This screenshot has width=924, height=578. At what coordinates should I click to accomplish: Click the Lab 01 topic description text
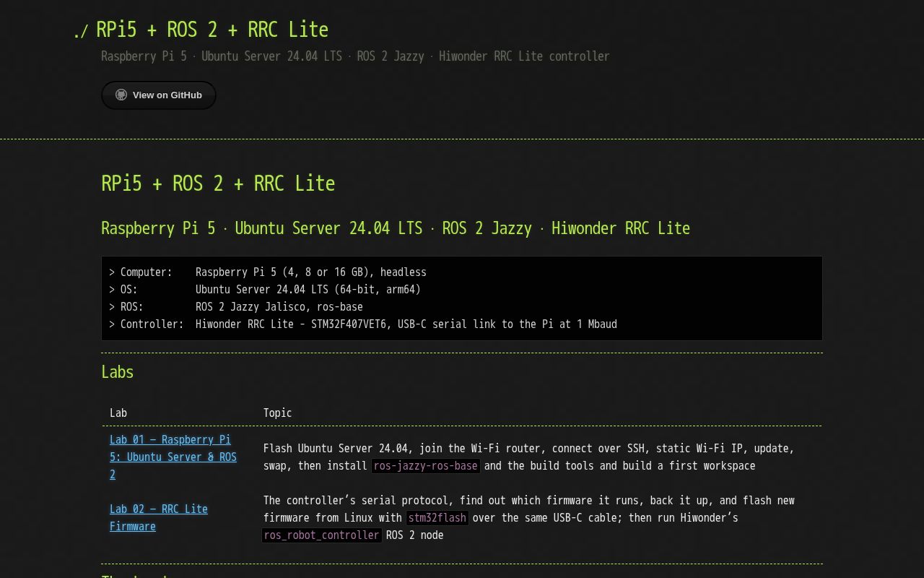[529, 457]
